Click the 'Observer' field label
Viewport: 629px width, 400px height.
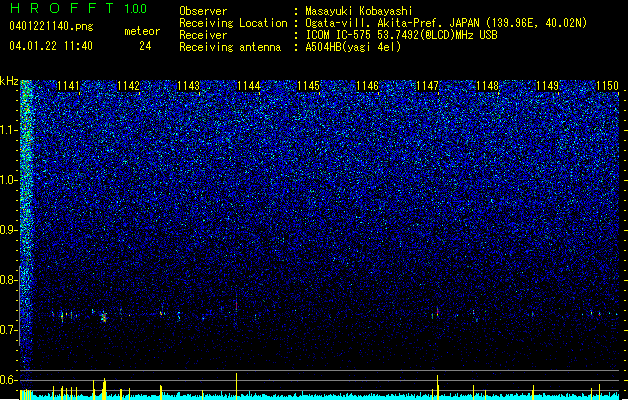[203, 11]
